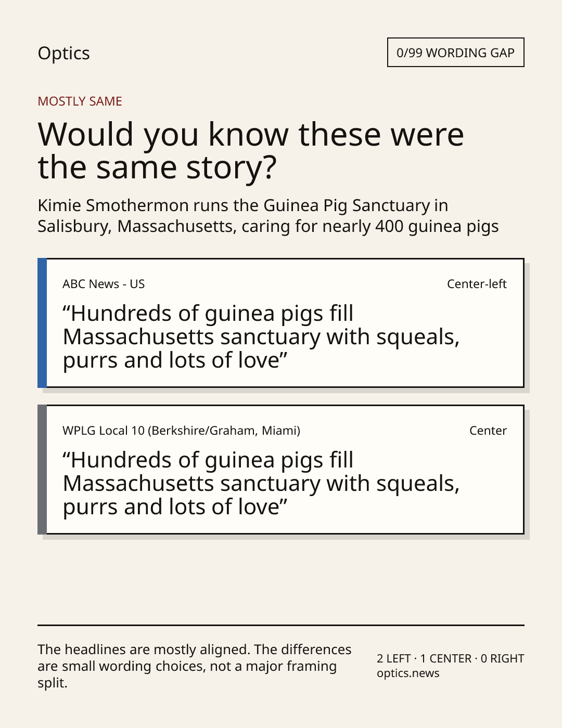This screenshot has width=562, height=728.
Task: Visit the optics.news link
Action: 408,673
